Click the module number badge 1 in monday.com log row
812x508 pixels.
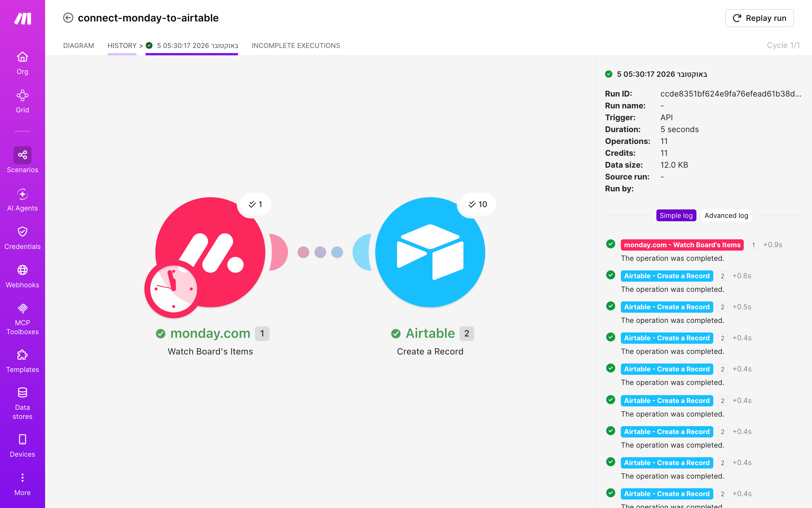pos(753,245)
